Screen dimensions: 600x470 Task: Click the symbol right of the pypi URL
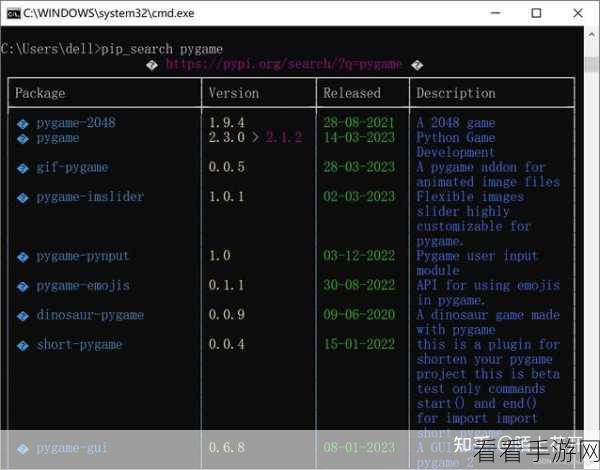[x=417, y=65]
